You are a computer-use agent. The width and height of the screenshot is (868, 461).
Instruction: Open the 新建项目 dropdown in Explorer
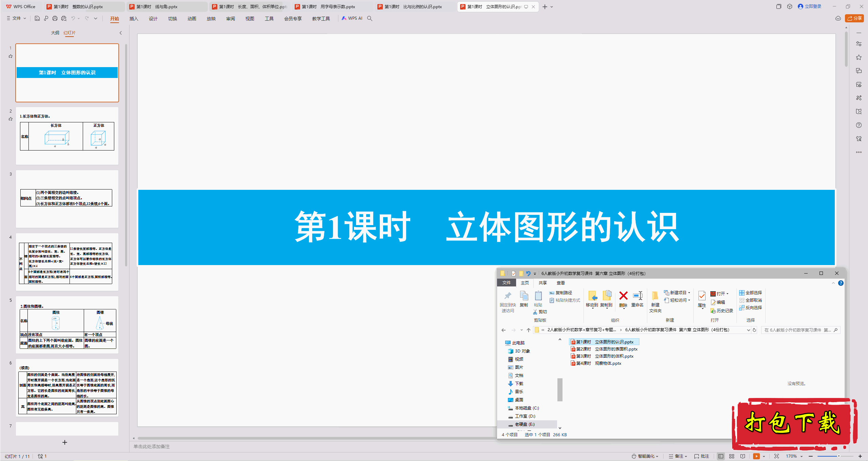pos(677,293)
